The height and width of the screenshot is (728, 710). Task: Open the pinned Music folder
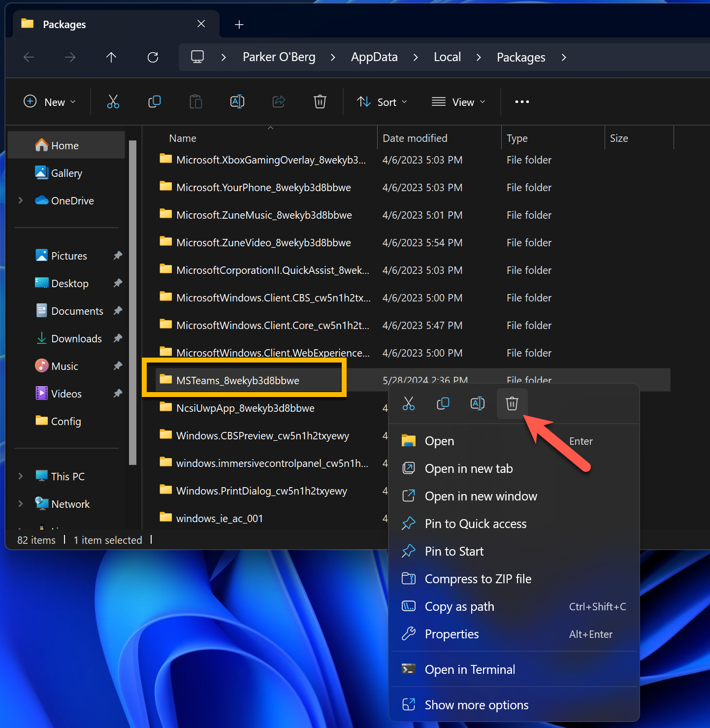[66, 366]
